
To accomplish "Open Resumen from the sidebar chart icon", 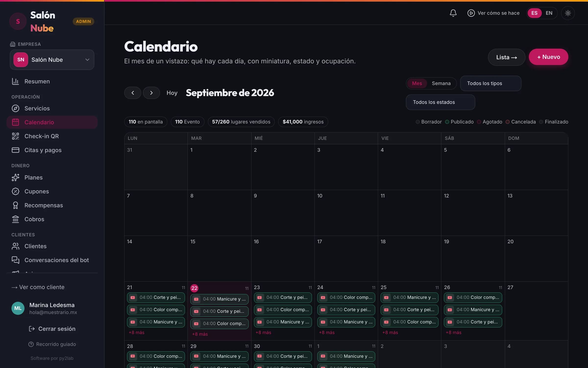I will [15, 81].
